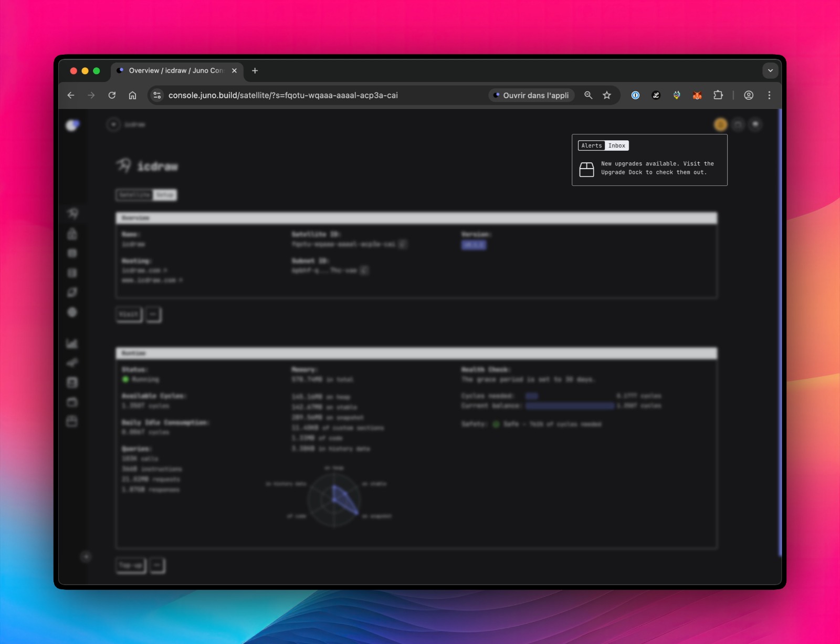Click the Upgrade Dock box icon
The image size is (840, 644).
[x=586, y=169]
